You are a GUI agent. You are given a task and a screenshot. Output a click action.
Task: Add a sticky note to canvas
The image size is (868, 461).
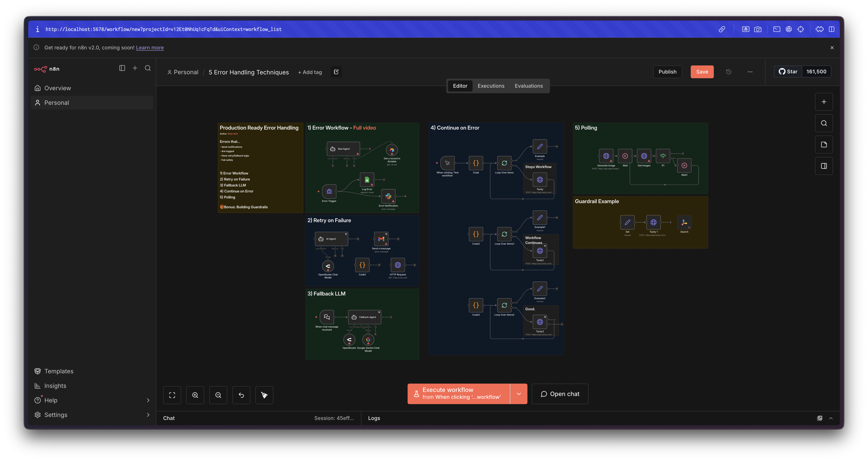pyautogui.click(x=824, y=145)
